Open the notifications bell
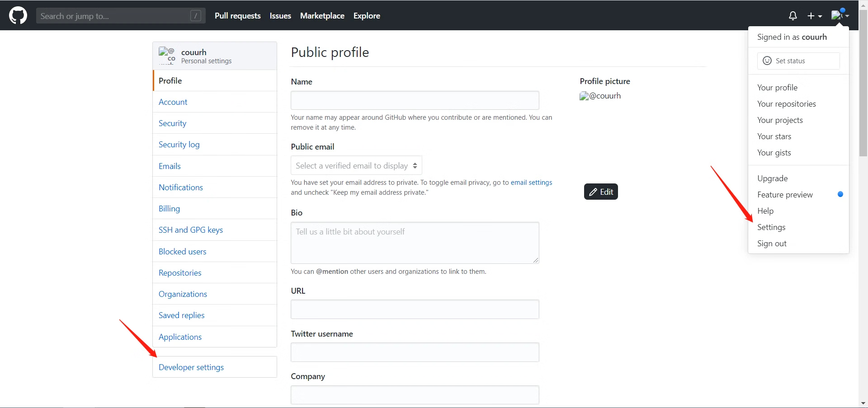Viewport: 868px width, 408px height. [x=793, y=16]
